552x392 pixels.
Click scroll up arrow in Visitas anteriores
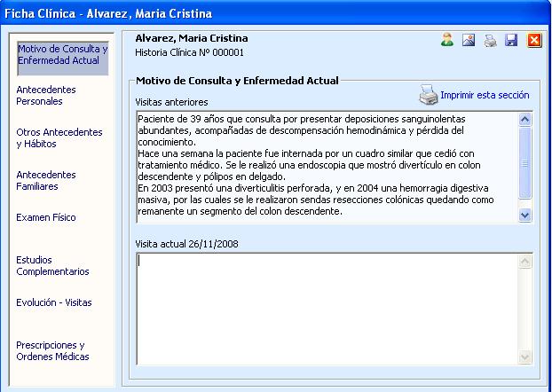(524, 120)
